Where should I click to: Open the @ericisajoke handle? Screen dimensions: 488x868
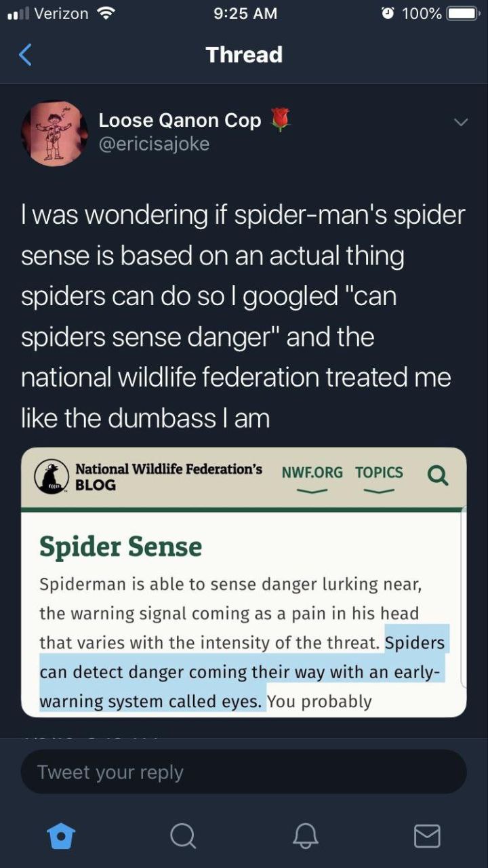point(154,144)
